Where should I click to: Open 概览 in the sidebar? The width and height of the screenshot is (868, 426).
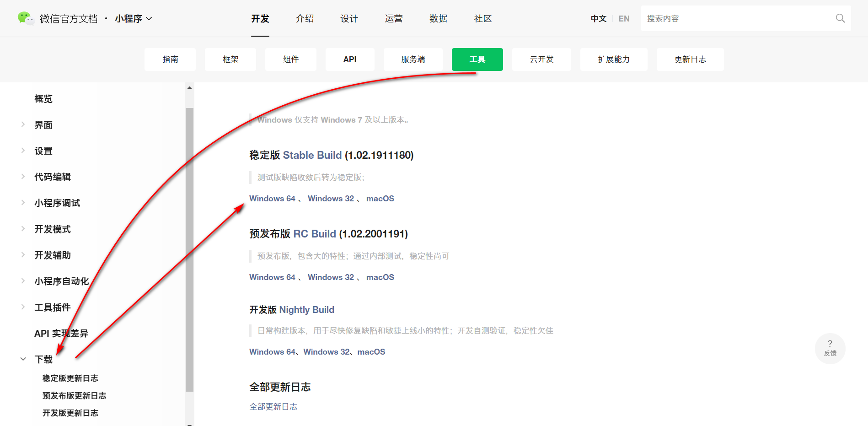(x=43, y=99)
